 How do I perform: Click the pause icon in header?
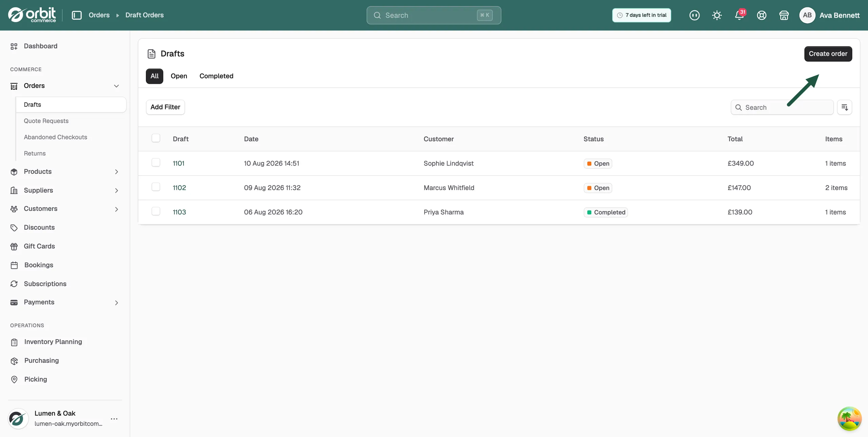pyautogui.click(x=694, y=15)
